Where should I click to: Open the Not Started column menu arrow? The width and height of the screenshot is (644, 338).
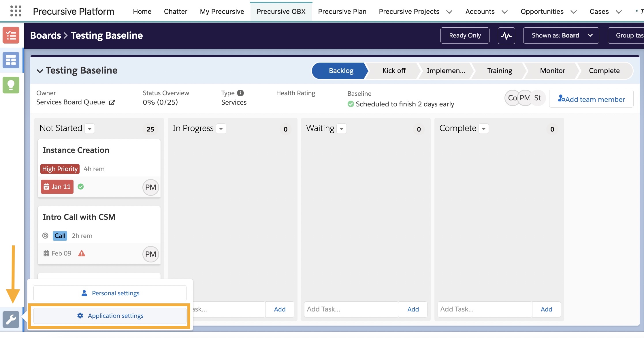pyautogui.click(x=90, y=129)
